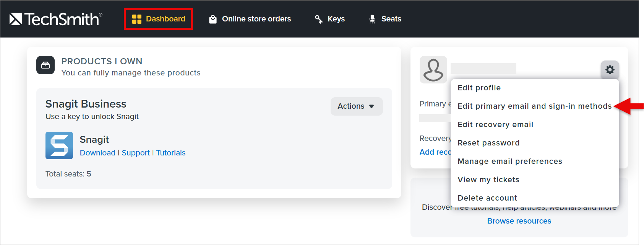Open the Keys section
The height and width of the screenshot is (245, 644).
(x=329, y=19)
